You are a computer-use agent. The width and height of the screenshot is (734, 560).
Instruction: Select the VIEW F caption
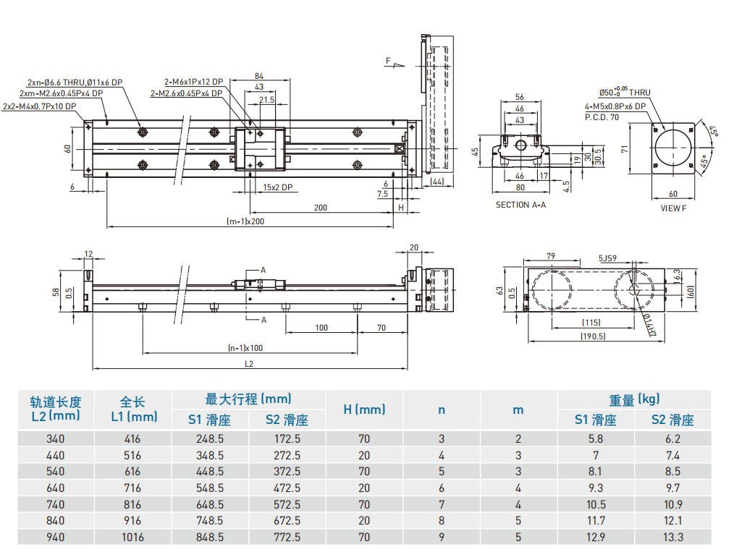point(673,208)
